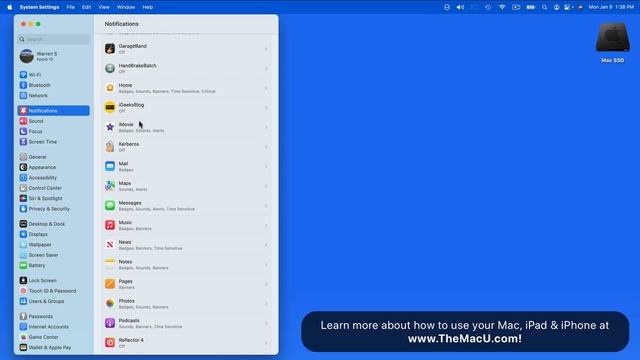Screen dimensions: 640x360
Task: Click the Wi-Fi menu bar icon
Action: [502, 7]
